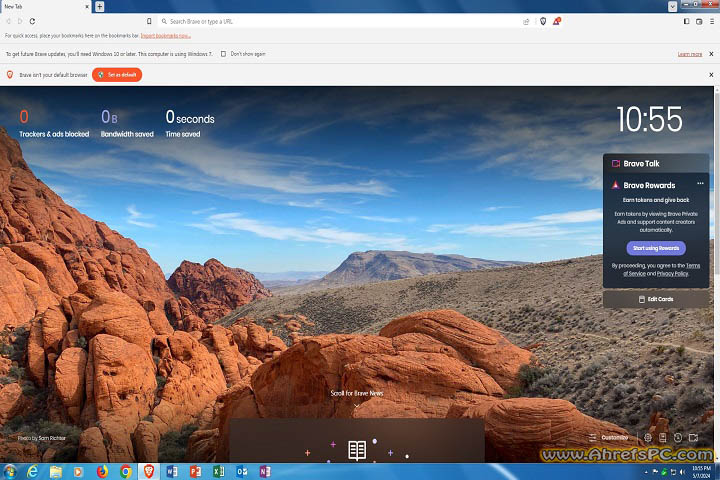
Task: Dismiss the Windows 7 update notice
Action: click(x=711, y=54)
